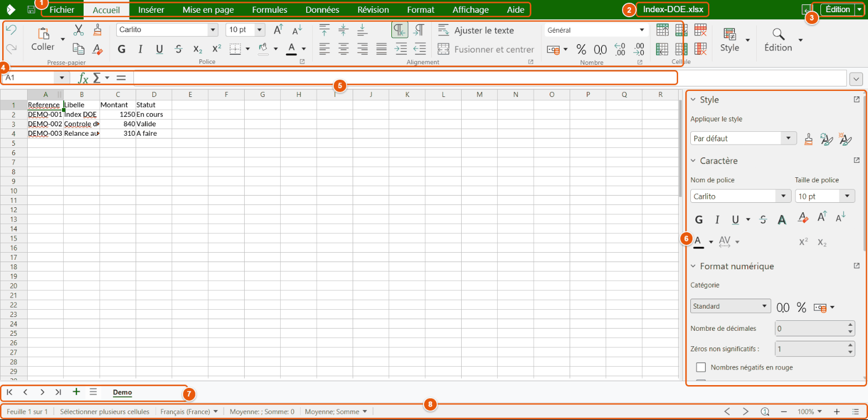The image size is (868, 420).
Task: Click the fill format mode icon in sidebar
Action: pyautogui.click(x=809, y=138)
